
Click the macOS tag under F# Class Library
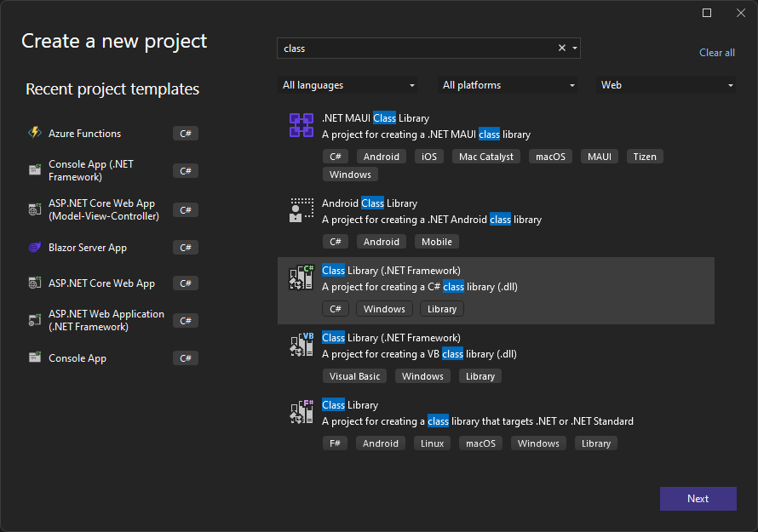(480, 443)
